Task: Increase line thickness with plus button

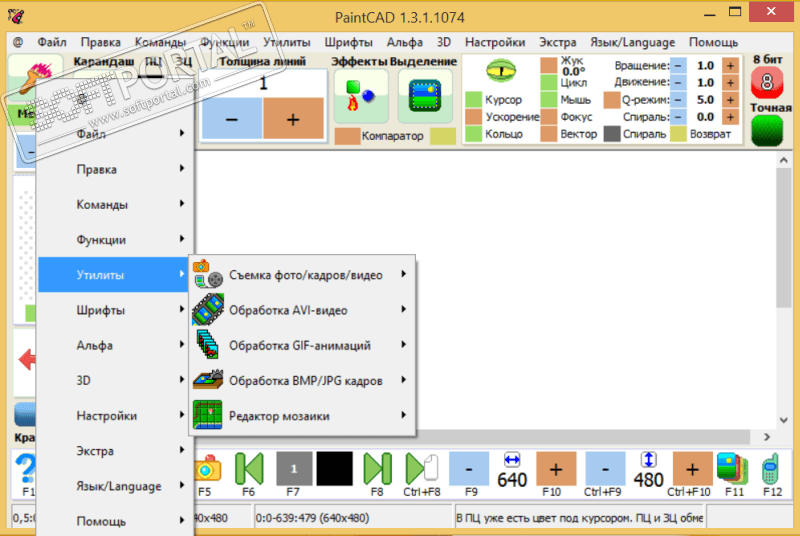Action: pyautogui.click(x=293, y=118)
